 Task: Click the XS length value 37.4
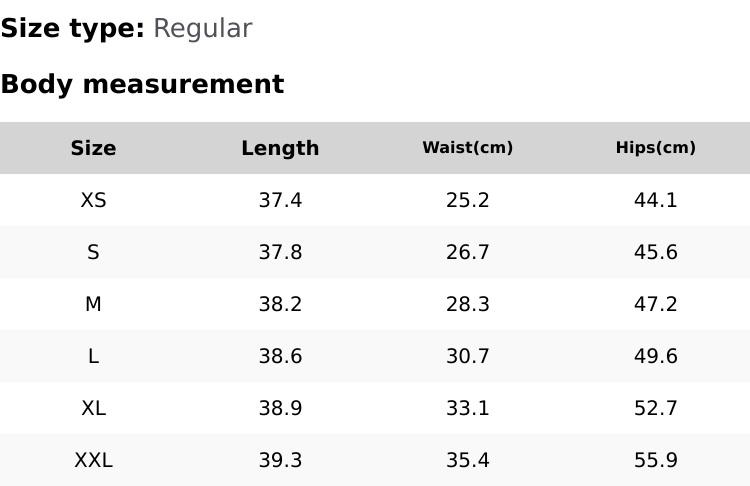point(280,200)
